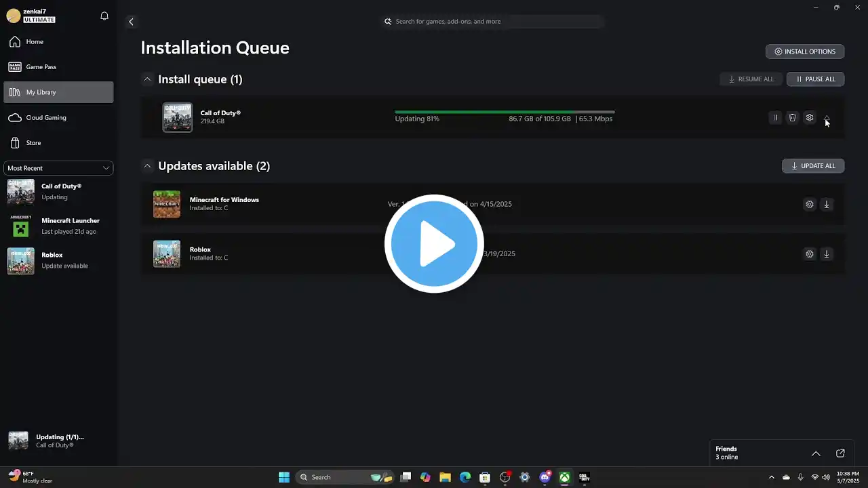Screen dimensions: 868x488
Task: Open the Windows Start menu
Action: coord(284,477)
